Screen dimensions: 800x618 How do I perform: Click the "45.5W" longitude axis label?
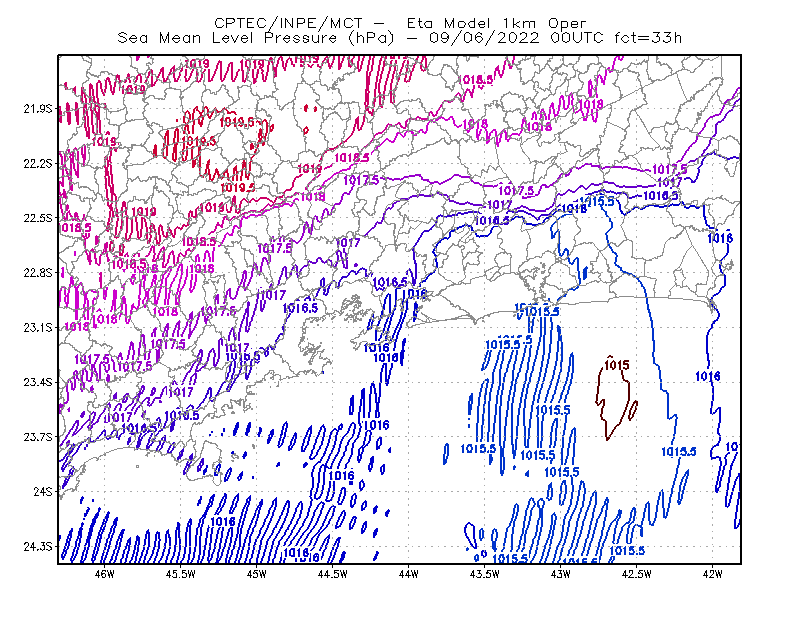click(181, 574)
